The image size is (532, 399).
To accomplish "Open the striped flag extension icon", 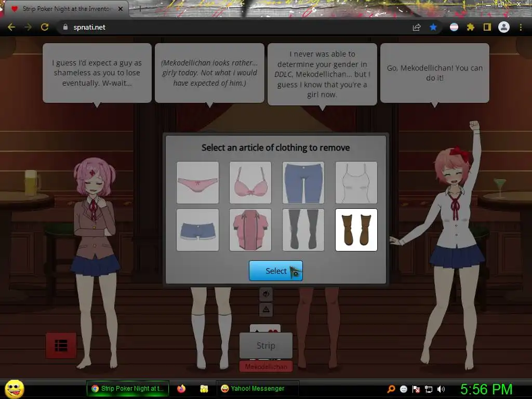I will pyautogui.click(x=454, y=27).
